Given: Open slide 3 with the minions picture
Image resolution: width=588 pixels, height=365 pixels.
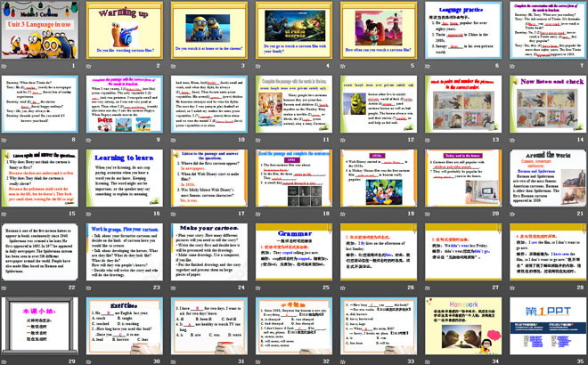Looking at the screenshot, I should (209, 30).
